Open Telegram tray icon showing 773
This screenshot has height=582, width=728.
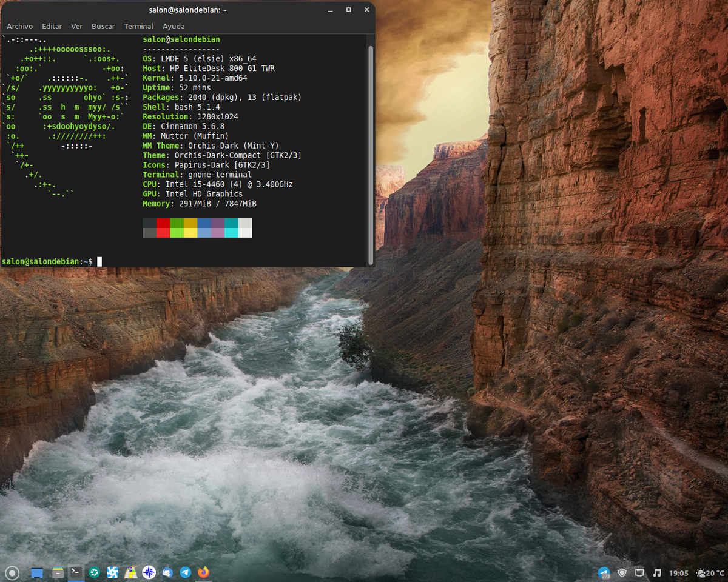[604, 572]
